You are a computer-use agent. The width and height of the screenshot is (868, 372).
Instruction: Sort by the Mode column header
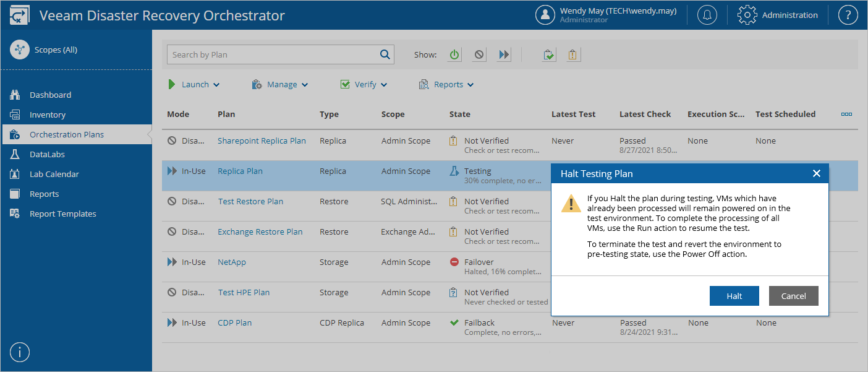(178, 114)
